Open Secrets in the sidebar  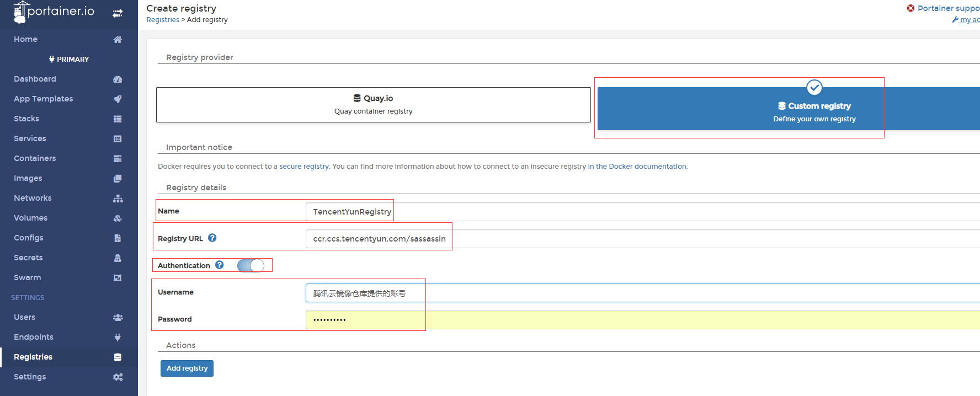28,258
